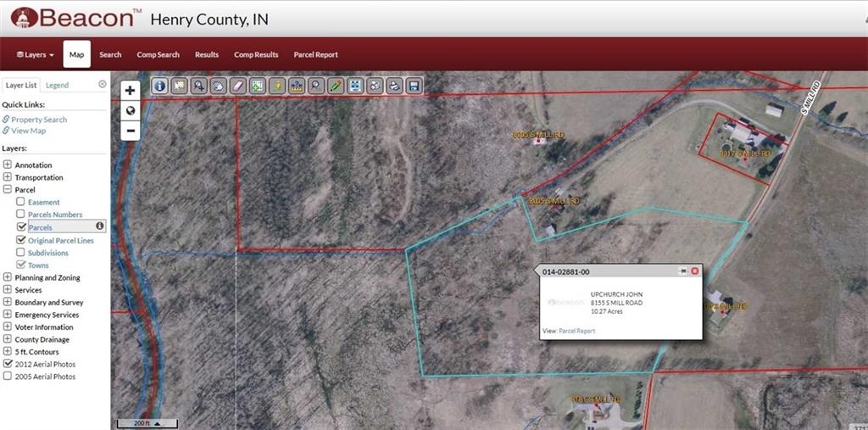Reset map to full extent globe
The image size is (868, 430).
point(130,111)
